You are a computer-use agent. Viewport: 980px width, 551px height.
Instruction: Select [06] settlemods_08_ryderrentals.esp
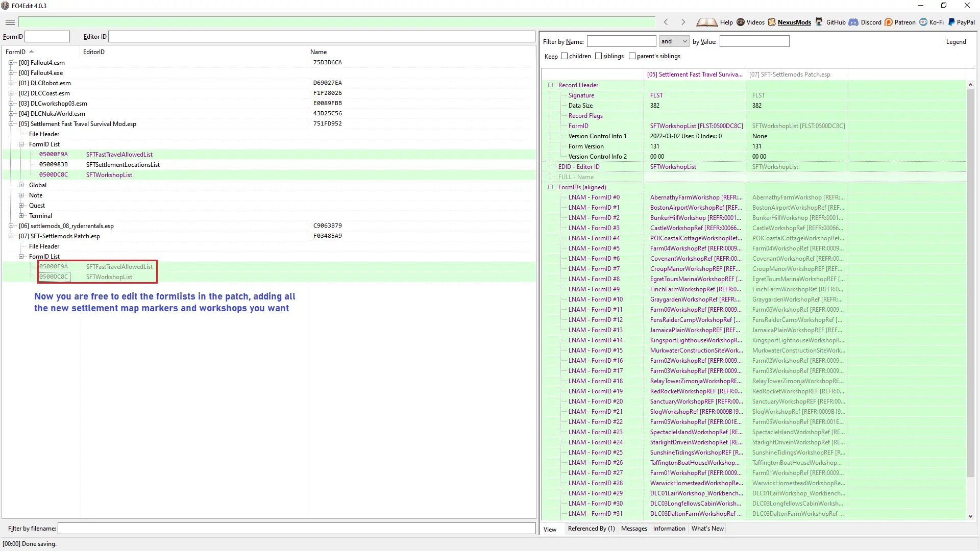[66, 226]
